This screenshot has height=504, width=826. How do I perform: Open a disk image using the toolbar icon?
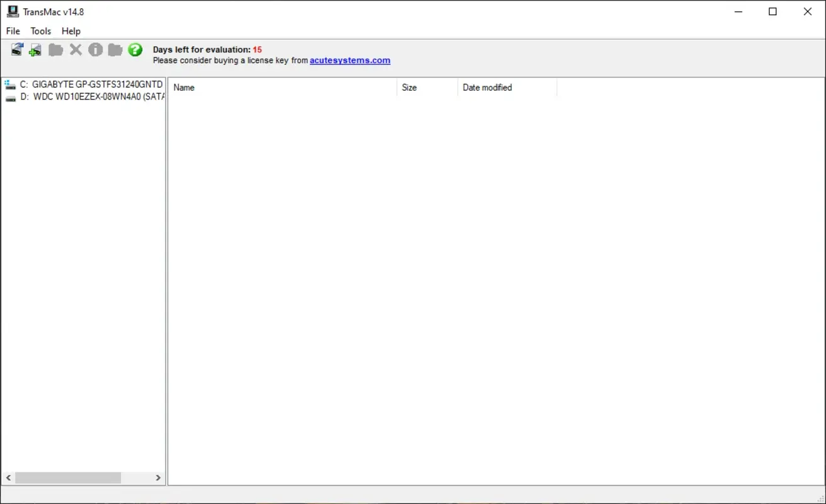pos(17,49)
